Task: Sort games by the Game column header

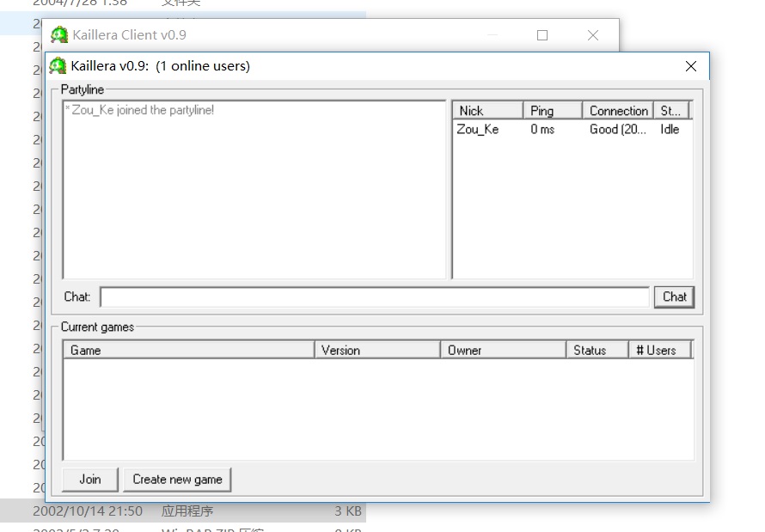Action: (x=189, y=350)
